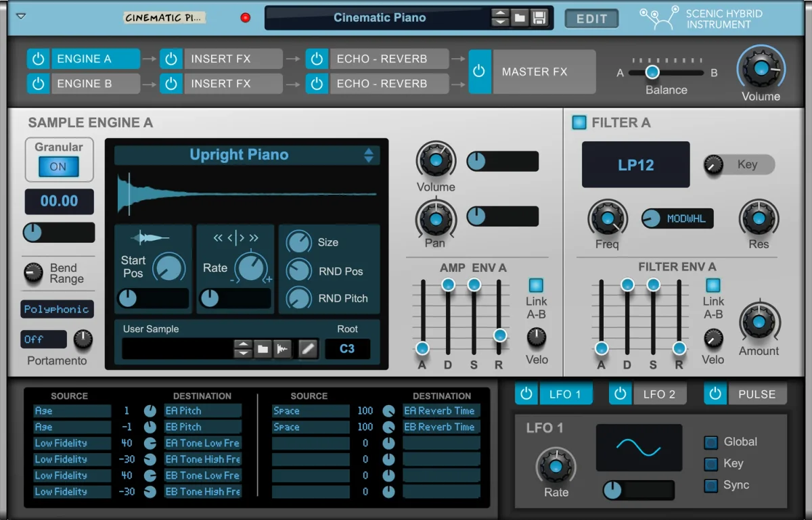Turn off the Granular ON switch
812x520 pixels.
coord(58,166)
